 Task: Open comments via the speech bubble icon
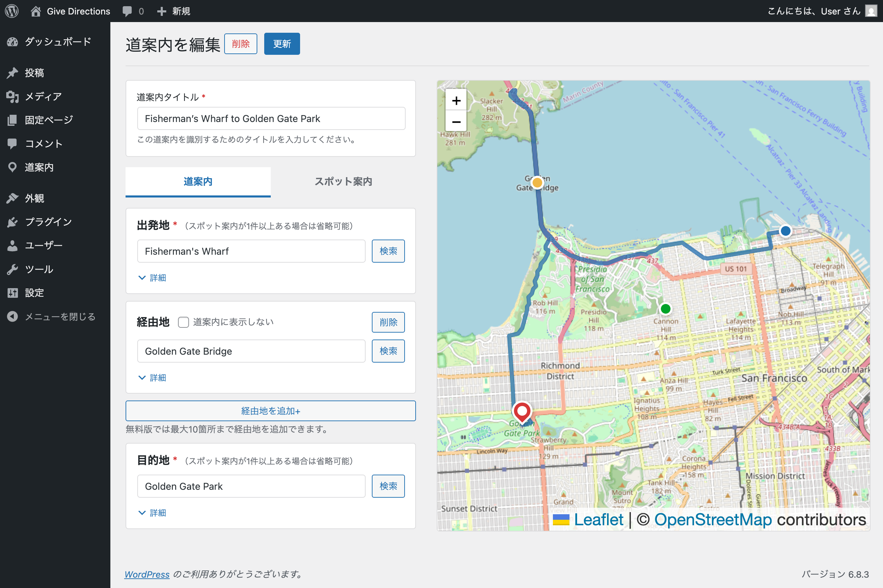(x=127, y=11)
